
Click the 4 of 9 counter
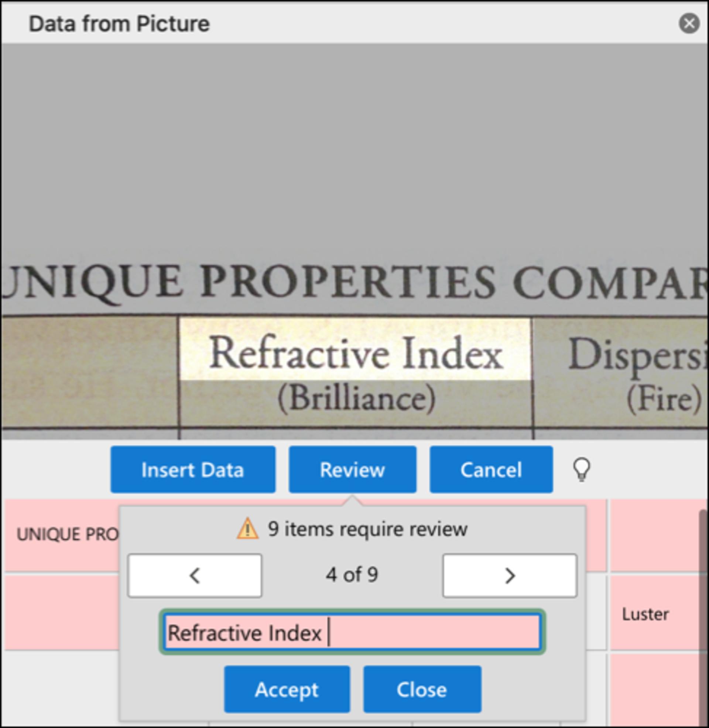[x=352, y=575]
